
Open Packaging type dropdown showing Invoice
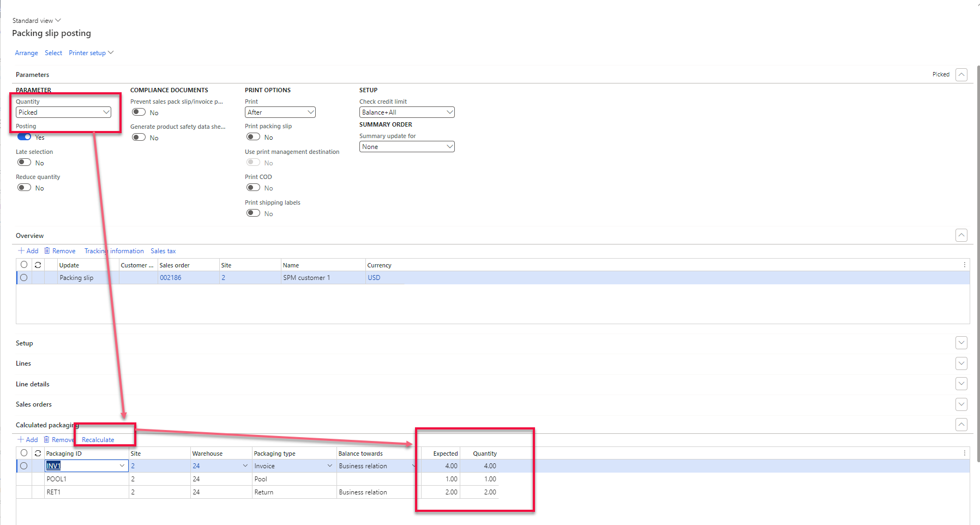click(x=330, y=466)
